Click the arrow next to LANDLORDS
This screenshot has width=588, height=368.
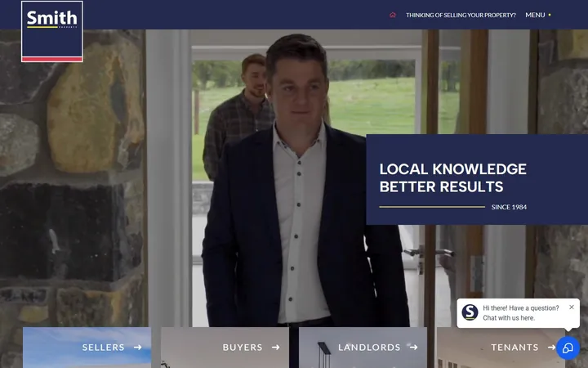pyautogui.click(x=413, y=348)
